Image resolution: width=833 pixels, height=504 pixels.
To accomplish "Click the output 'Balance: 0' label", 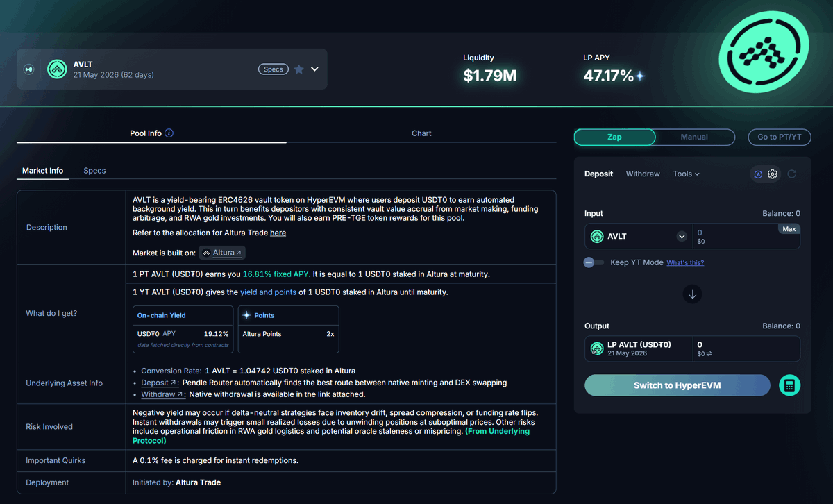I will pyautogui.click(x=781, y=326).
